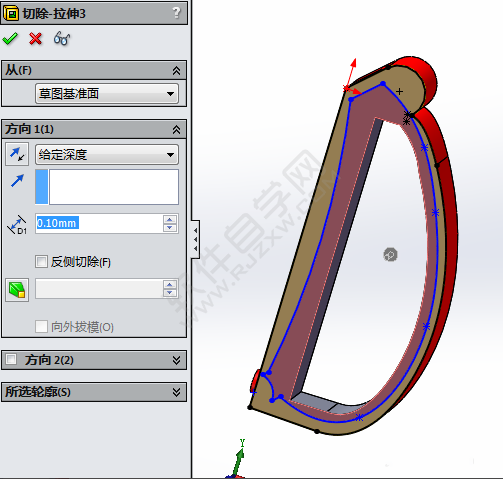Image resolution: width=503 pixels, height=479 pixels.
Task: Collapse the 从(F) section
Action: coord(176,70)
